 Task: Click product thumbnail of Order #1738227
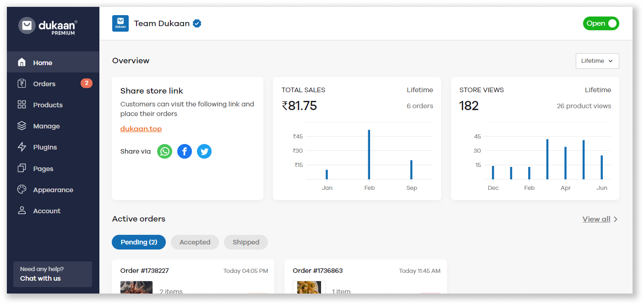(136, 287)
